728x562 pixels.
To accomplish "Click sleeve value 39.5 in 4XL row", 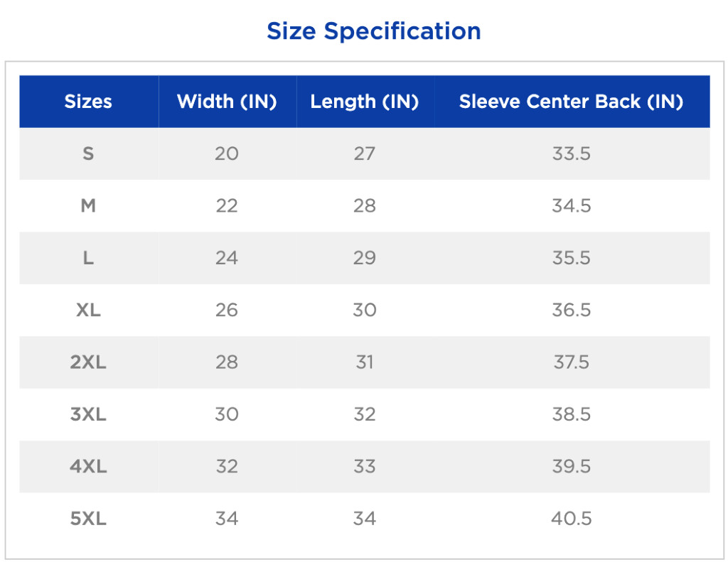I will click(x=571, y=467).
